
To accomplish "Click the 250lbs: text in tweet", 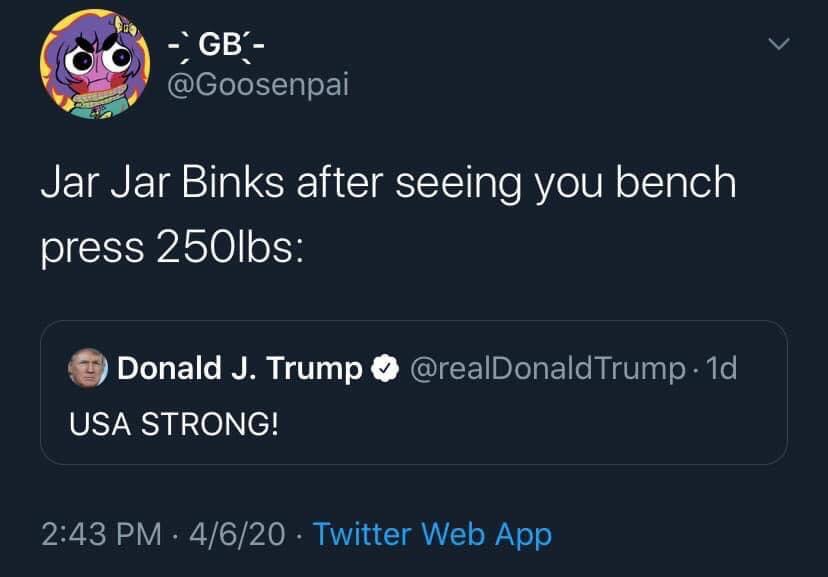I will [x=230, y=245].
